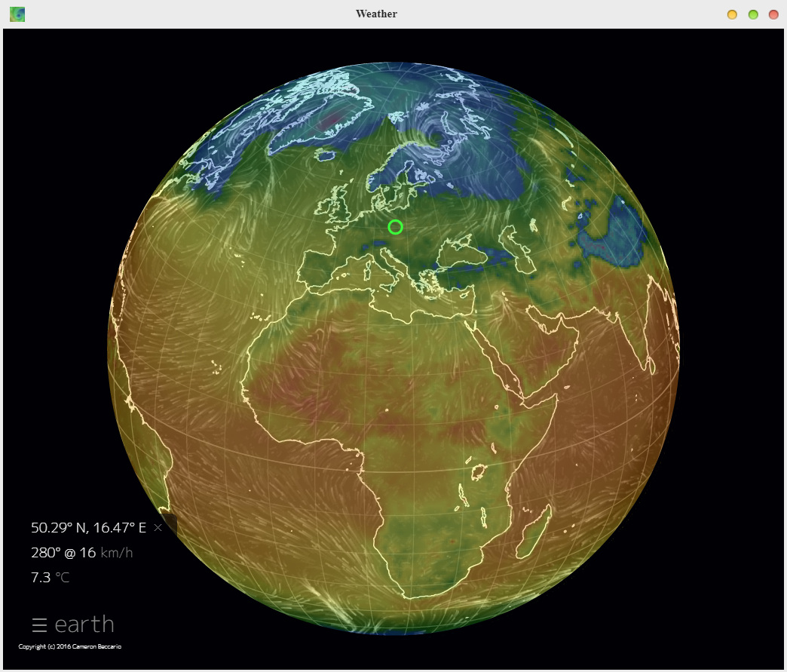787x672 pixels.
Task: Click the 7.3 temperature value
Action: coord(41,578)
